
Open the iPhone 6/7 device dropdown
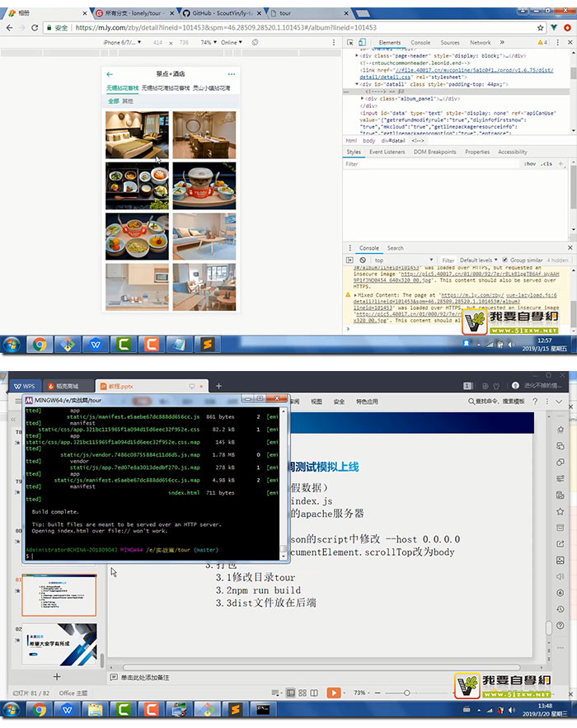[122, 42]
